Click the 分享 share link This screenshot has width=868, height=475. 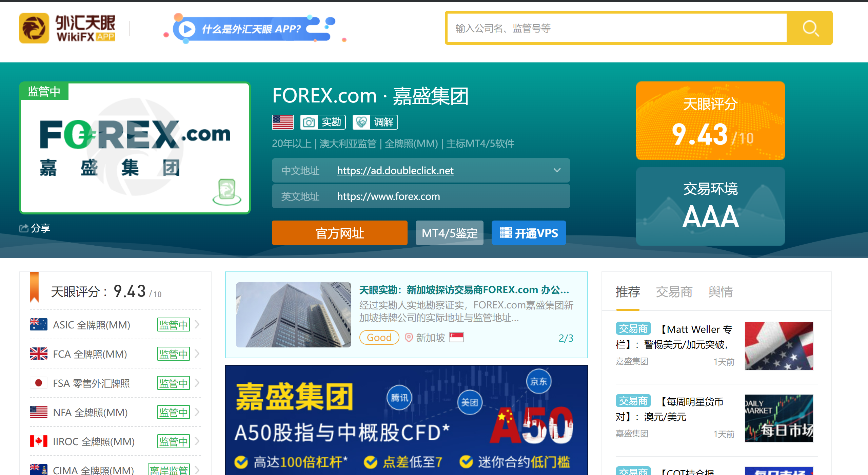point(35,228)
